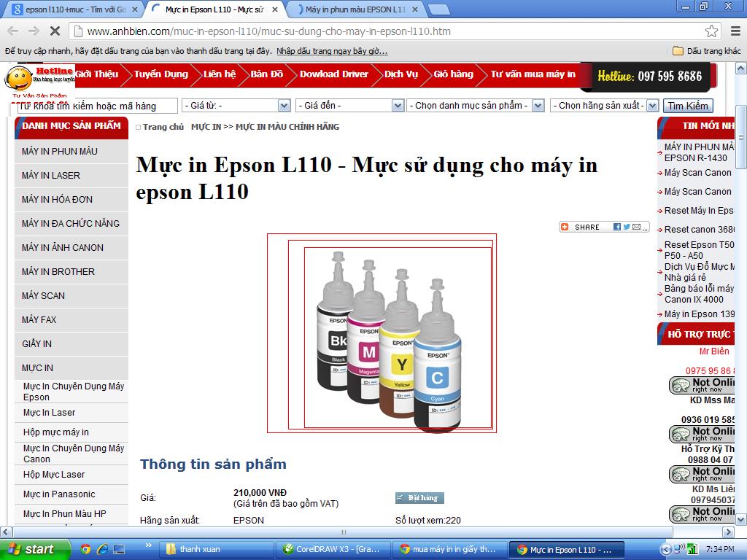747x560 pixels.
Task: Open MÁY IN LASER category
Action: pyautogui.click(x=71, y=175)
